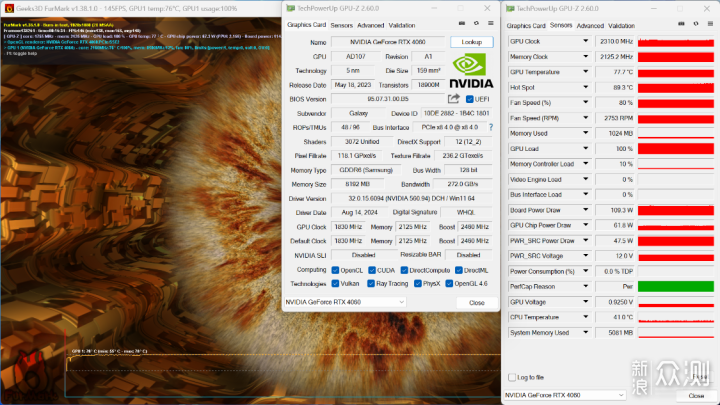Open the Memory Used sensor dropdown arrow

pyautogui.click(x=585, y=133)
